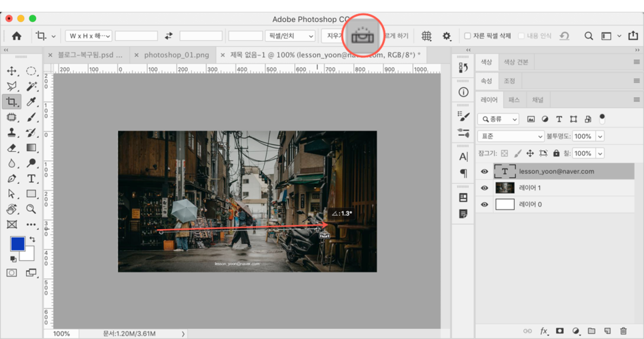Image resolution: width=644 pixels, height=339 pixels.
Task: Select the Type tool in toolbar
Action: click(31, 178)
